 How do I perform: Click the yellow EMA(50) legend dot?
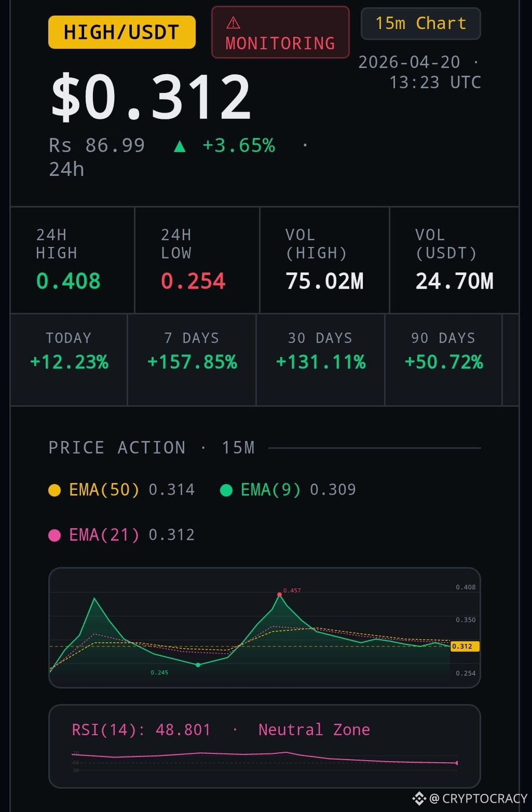pyautogui.click(x=54, y=490)
